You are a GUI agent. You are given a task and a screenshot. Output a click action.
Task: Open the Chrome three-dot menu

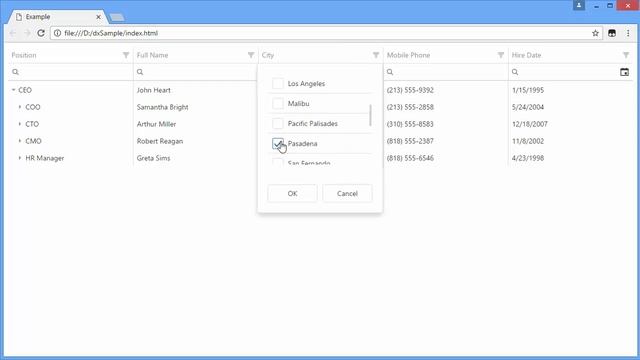coord(628,33)
